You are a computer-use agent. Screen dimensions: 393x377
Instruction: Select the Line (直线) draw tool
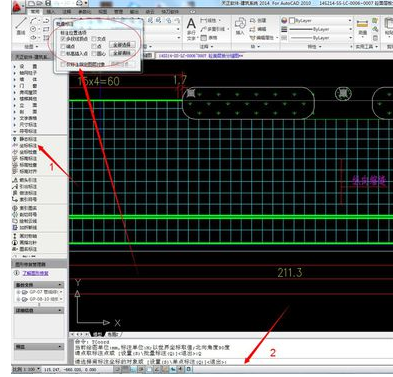[21, 26]
